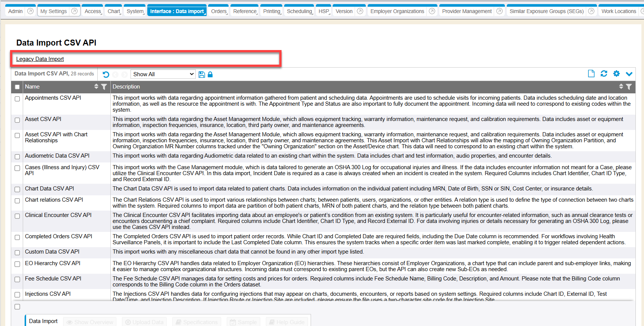This screenshot has height=326, width=644.
Task: Open grid settings via the gear icon
Action: coord(616,74)
